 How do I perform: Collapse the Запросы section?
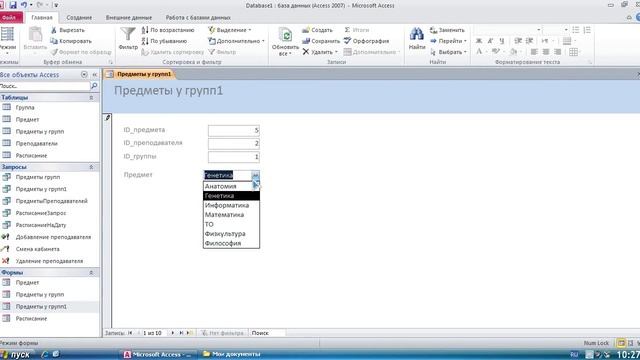[91, 167]
